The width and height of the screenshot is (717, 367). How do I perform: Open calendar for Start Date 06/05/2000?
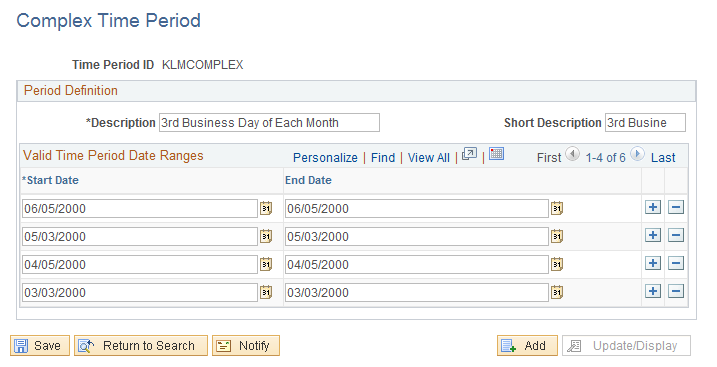click(x=266, y=208)
